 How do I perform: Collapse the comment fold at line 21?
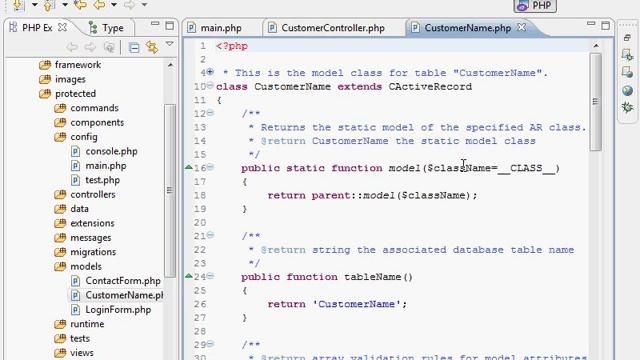click(210, 235)
